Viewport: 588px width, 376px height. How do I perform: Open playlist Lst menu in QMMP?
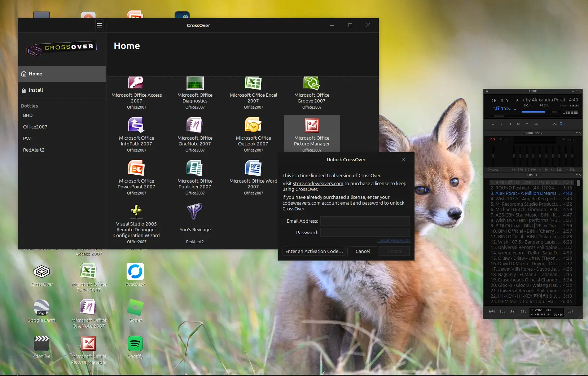(x=570, y=311)
